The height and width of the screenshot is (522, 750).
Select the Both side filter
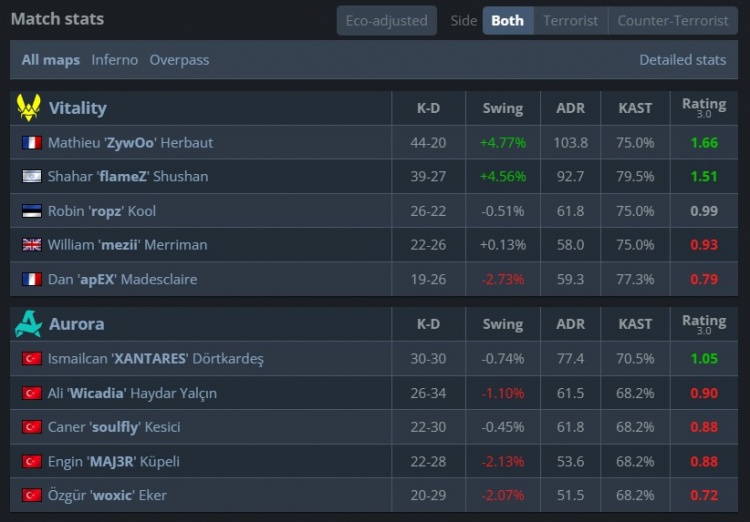coord(507,20)
